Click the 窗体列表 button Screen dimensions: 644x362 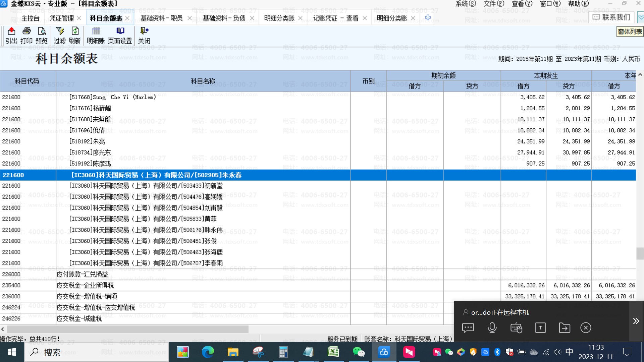point(630,32)
